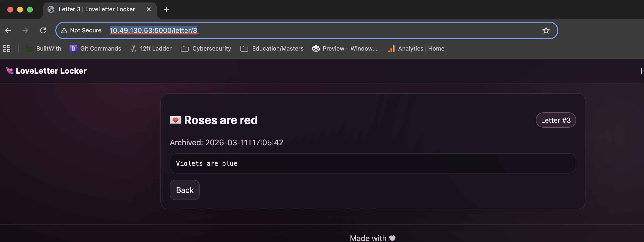
Task: Click the Preview - Window bookmark
Action: [x=345, y=48]
